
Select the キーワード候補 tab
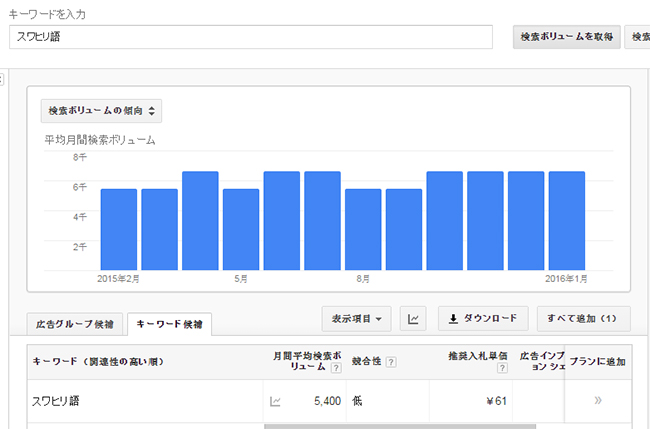[x=169, y=324]
